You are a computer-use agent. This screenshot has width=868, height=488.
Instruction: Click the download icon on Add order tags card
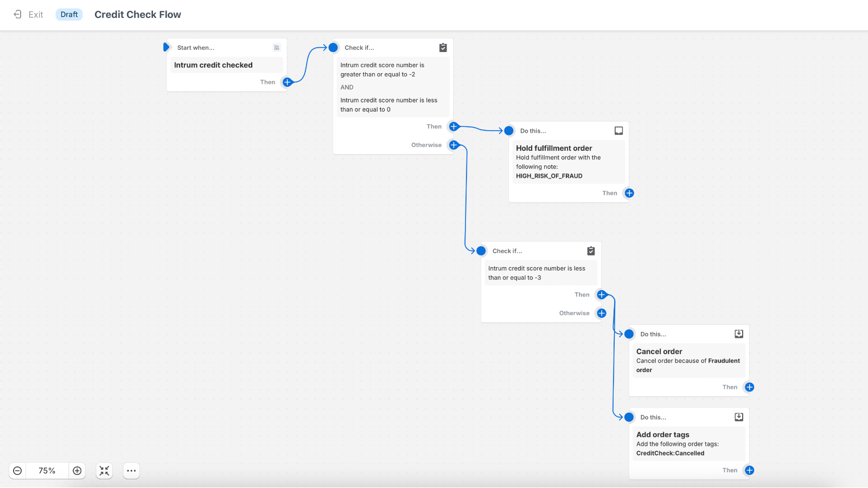pyautogui.click(x=738, y=416)
